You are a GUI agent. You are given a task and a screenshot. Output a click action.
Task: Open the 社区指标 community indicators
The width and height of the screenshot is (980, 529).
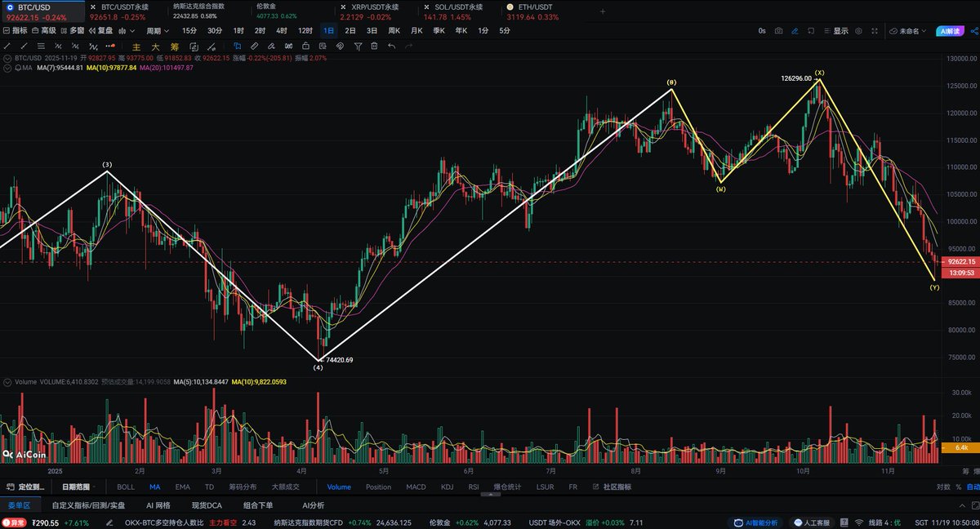click(612, 487)
